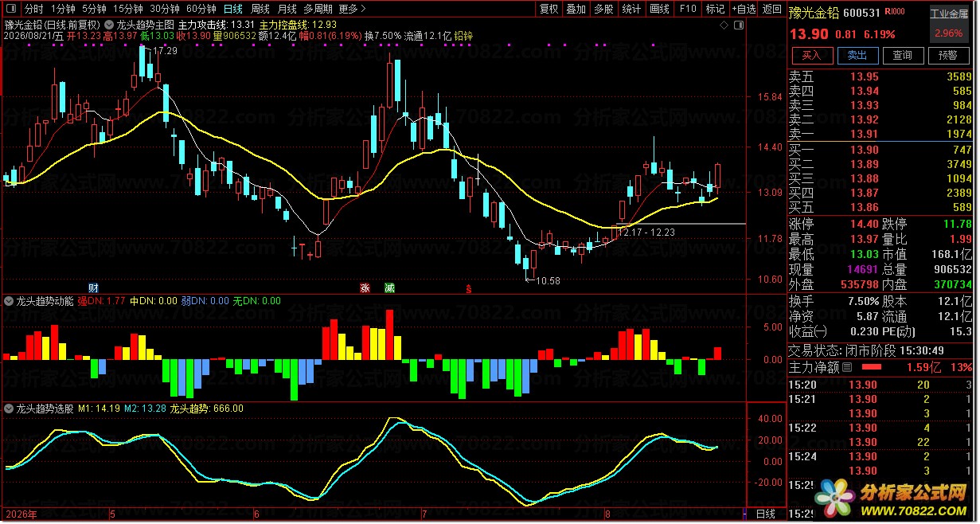Select the 日线 daily period tab
Image resolution: width=980 pixels, height=524 pixels.
[232, 10]
